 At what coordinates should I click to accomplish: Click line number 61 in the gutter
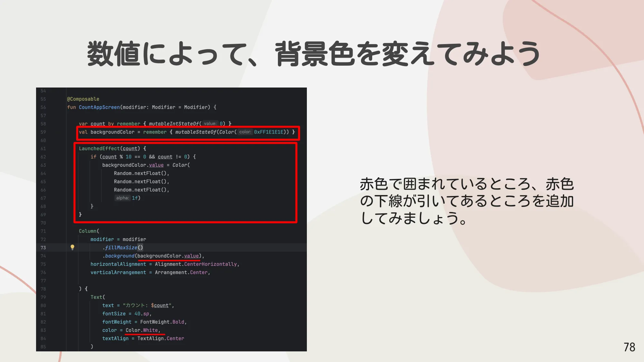coord(43,148)
